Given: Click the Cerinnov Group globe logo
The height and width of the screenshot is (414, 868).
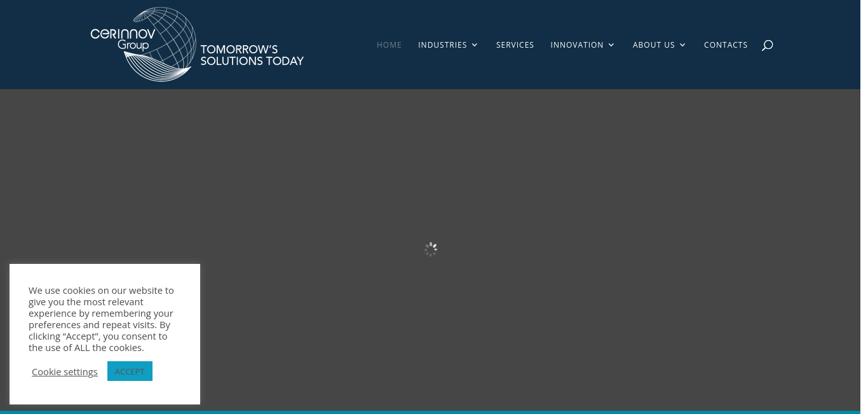Looking at the screenshot, I should [x=144, y=45].
